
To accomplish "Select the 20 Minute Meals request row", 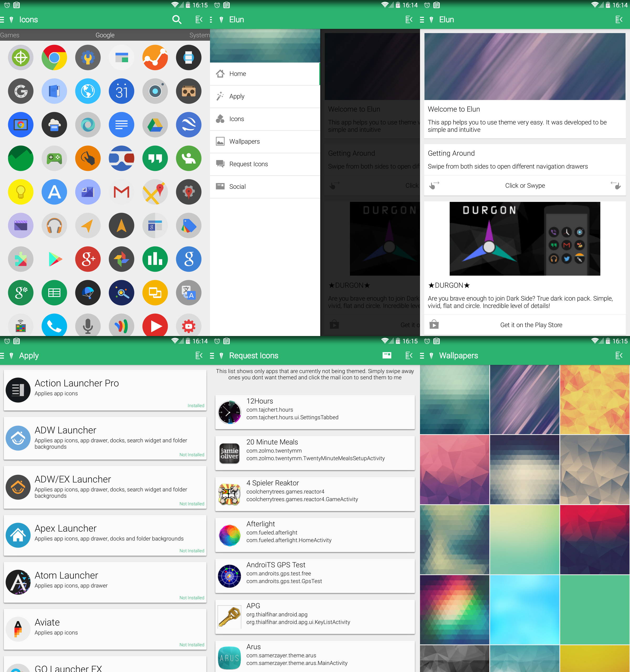I will pyautogui.click(x=315, y=453).
